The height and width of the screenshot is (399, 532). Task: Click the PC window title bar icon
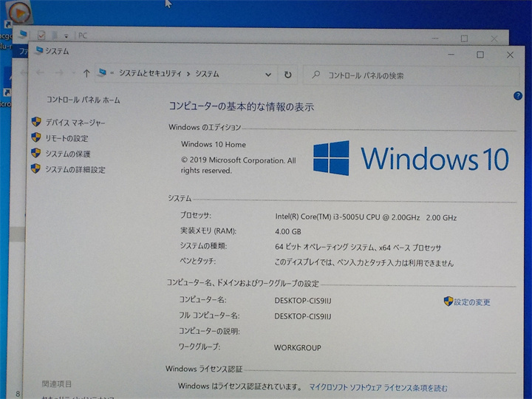(x=23, y=34)
